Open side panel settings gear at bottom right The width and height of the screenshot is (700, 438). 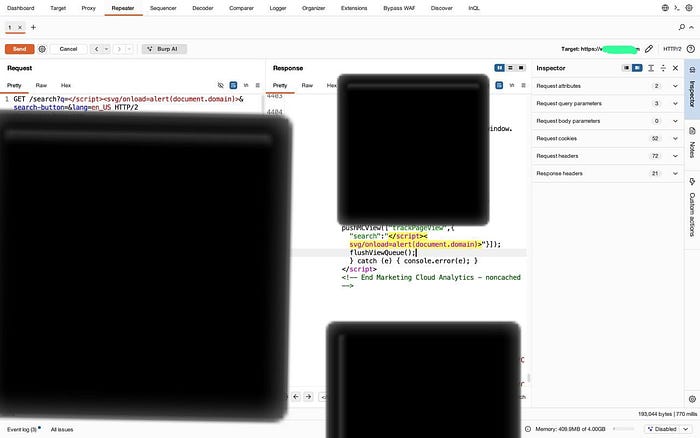[692, 399]
